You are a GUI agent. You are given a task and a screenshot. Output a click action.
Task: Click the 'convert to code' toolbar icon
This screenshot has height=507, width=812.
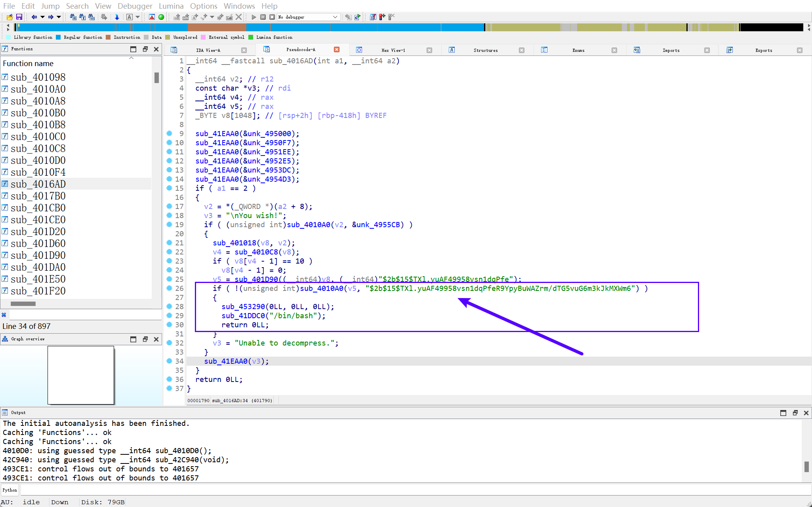(177, 17)
